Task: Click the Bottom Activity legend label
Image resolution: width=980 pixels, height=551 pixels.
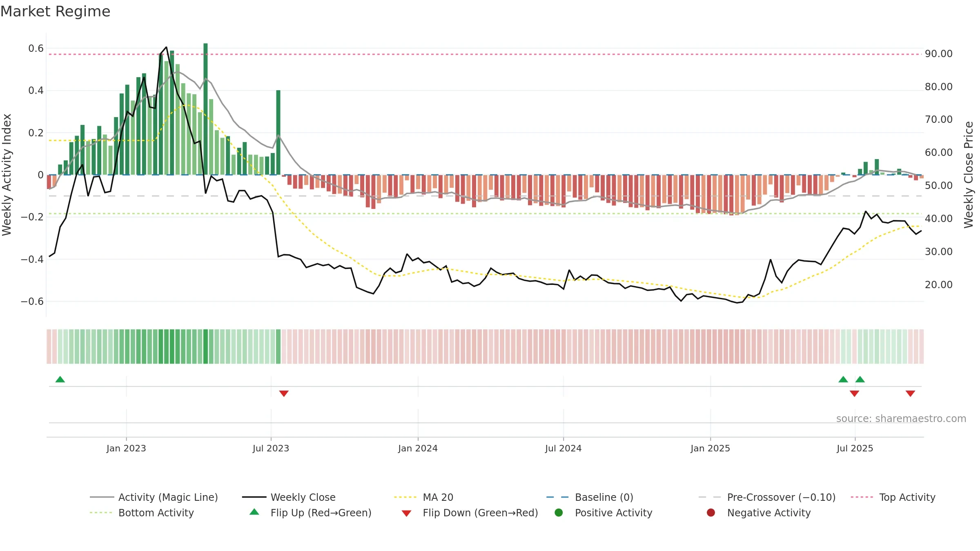Action: click(156, 513)
